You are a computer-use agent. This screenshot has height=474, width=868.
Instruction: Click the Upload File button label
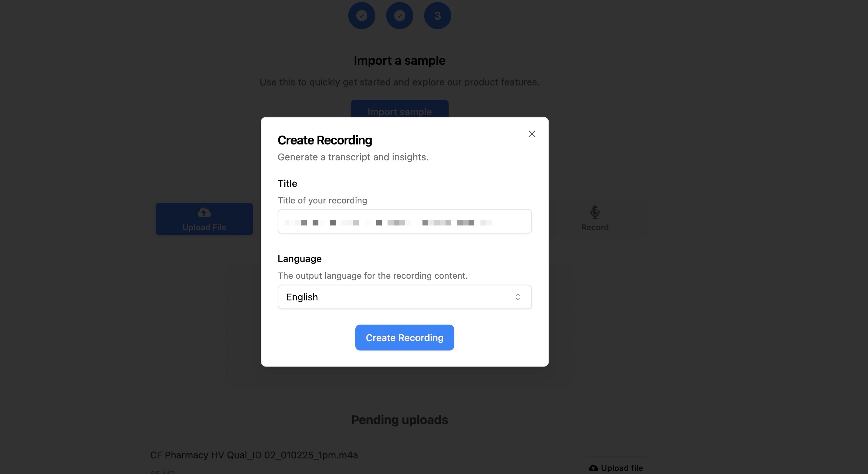[x=204, y=228]
